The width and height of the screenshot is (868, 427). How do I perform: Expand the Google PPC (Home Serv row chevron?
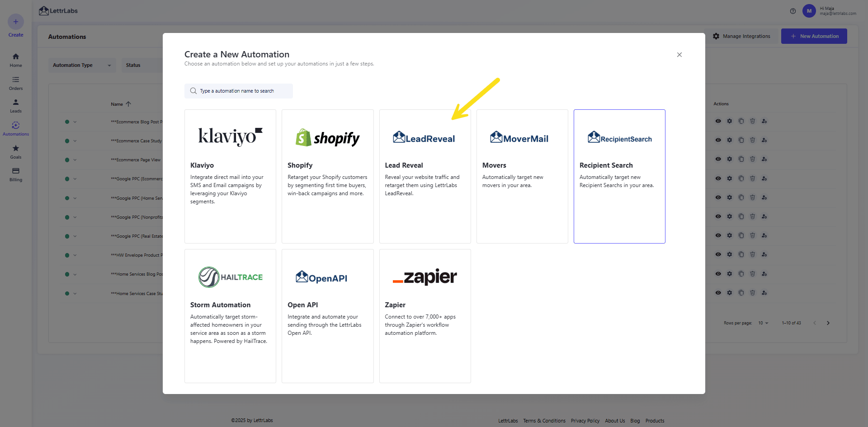(75, 198)
